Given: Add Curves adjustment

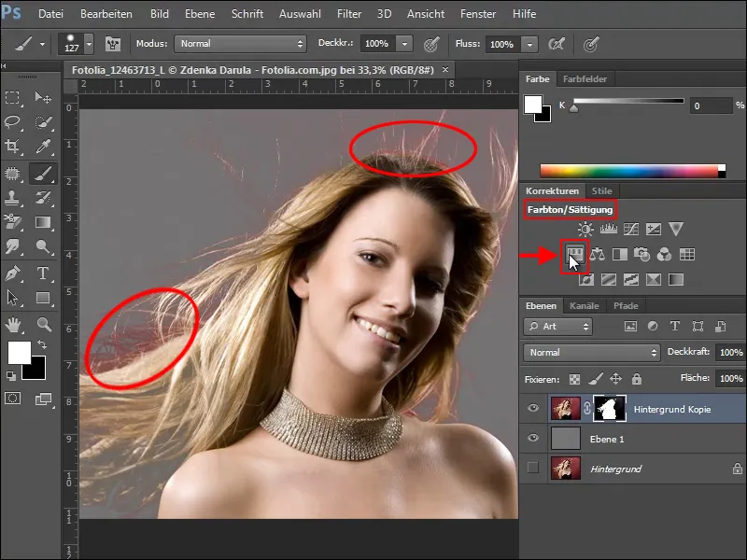Looking at the screenshot, I should [x=631, y=229].
